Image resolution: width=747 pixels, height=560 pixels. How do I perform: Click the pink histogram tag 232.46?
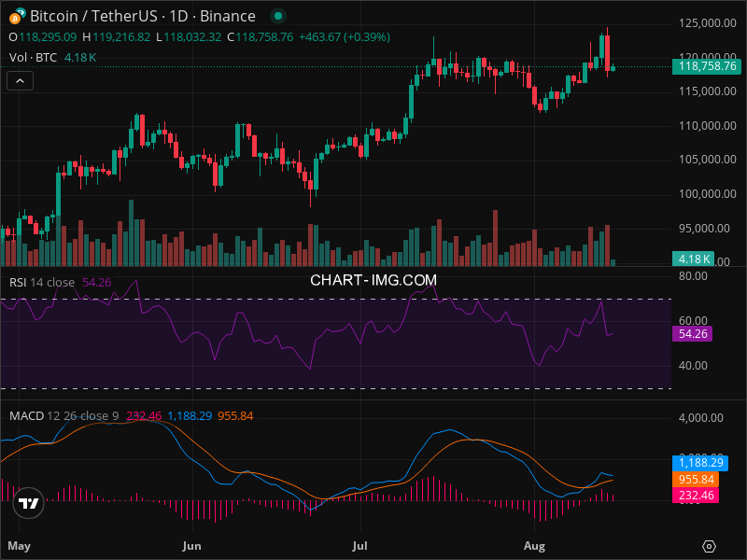[696, 496]
